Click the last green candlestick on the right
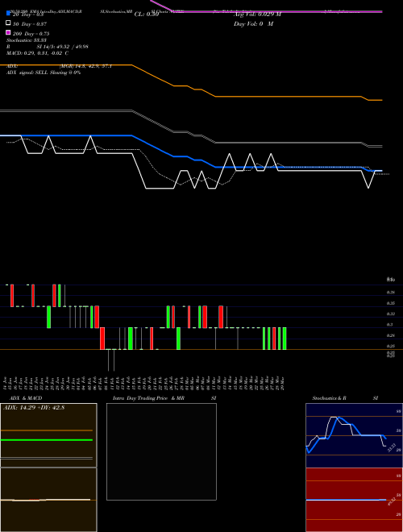Image resolution: width=403 pixels, height=532 pixels. pyautogui.click(x=285, y=339)
